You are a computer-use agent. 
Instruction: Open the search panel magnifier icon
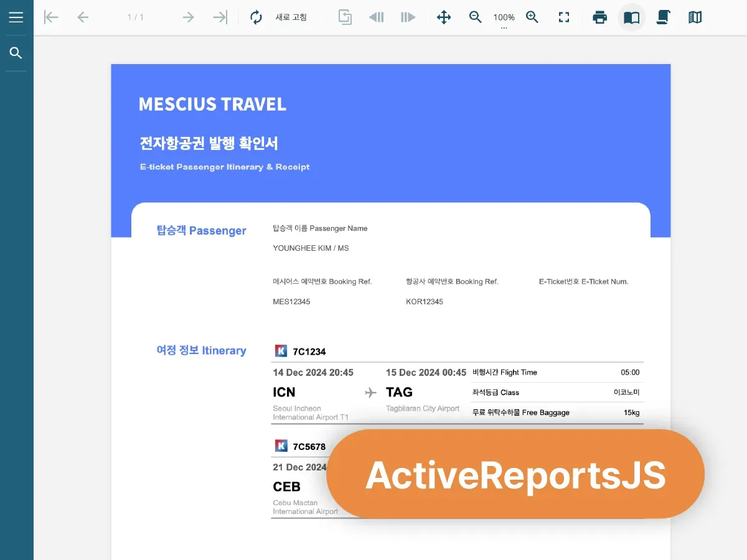(16, 54)
